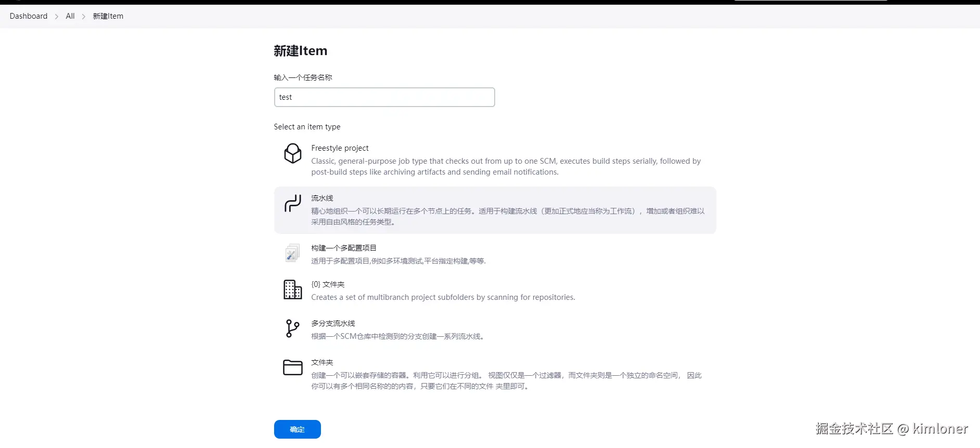Screen dimensions: 980x448
Task: Open the 新建Item breadcrumb entry
Action: click(x=108, y=16)
